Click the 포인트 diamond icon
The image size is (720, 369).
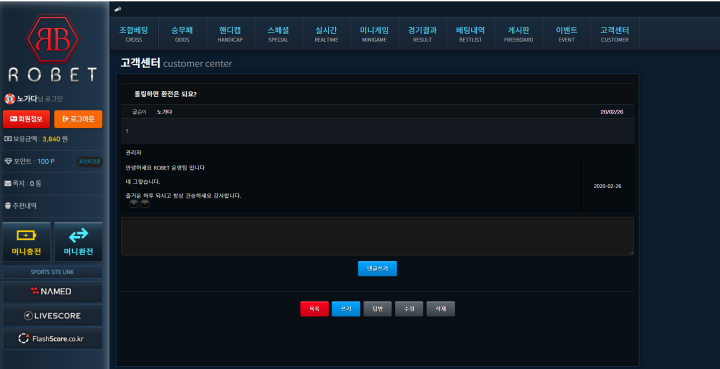8,162
